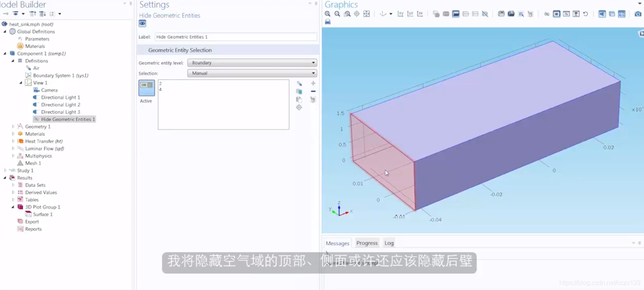Click the Expand/Collapse tree icon in Model Builder
644x290 pixels.
52,14
